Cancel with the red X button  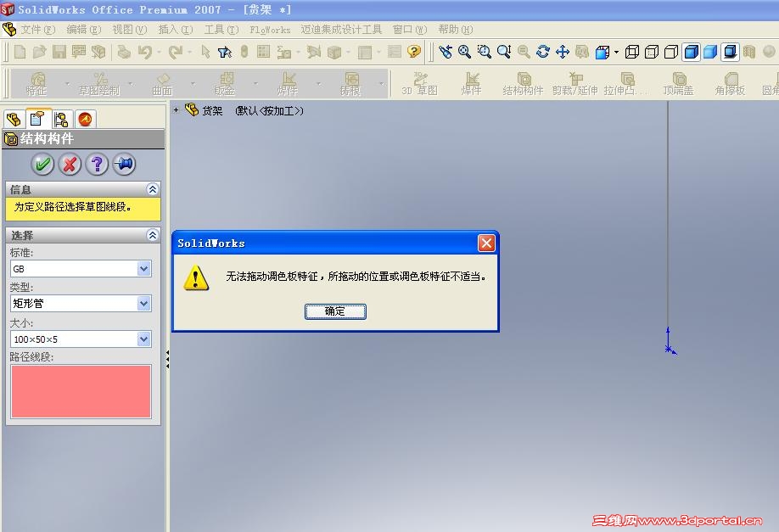click(70, 164)
